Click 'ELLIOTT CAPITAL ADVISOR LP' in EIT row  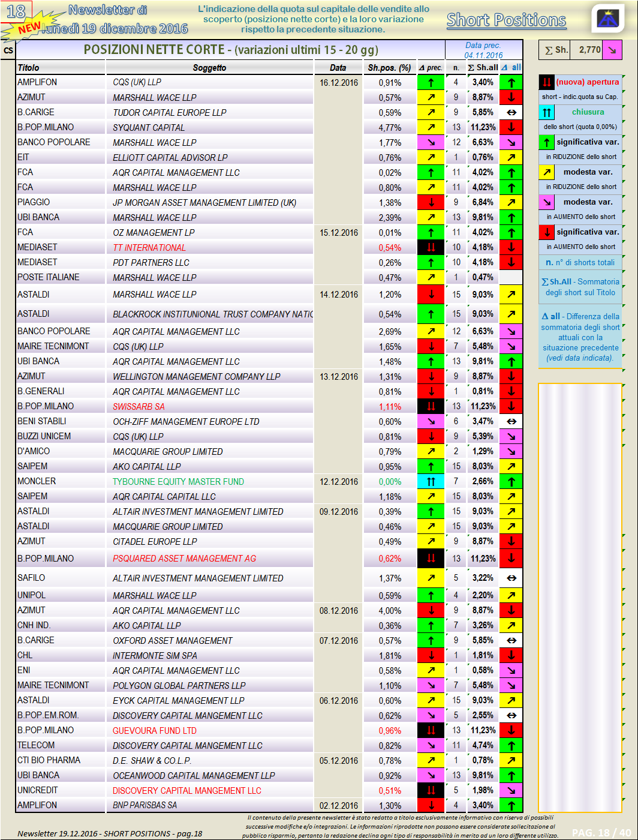170,158
